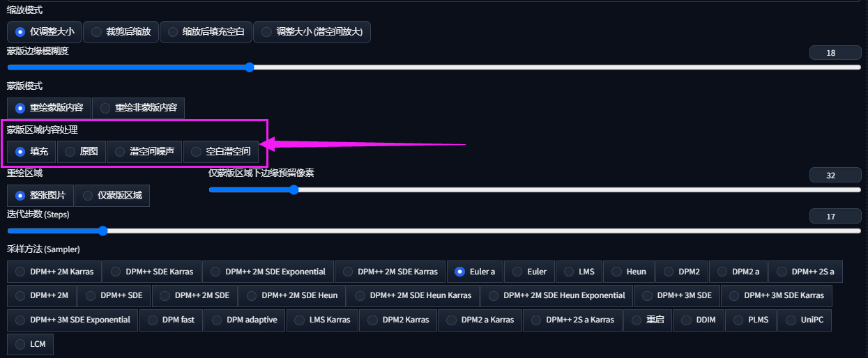
Task: Select the LMS Karras sampler
Action: coord(322,320)
